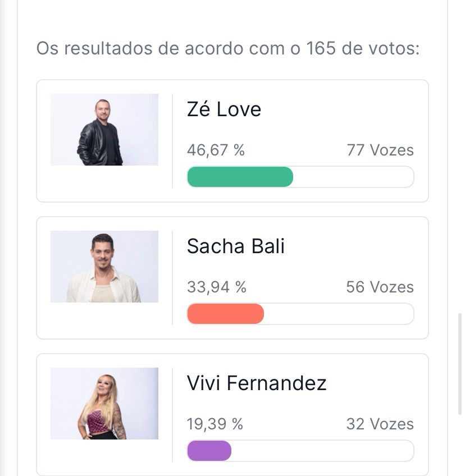The image size is (465, 476).
Task: Click the 77 Vozes vote count
Action: (x=380, y=150)
